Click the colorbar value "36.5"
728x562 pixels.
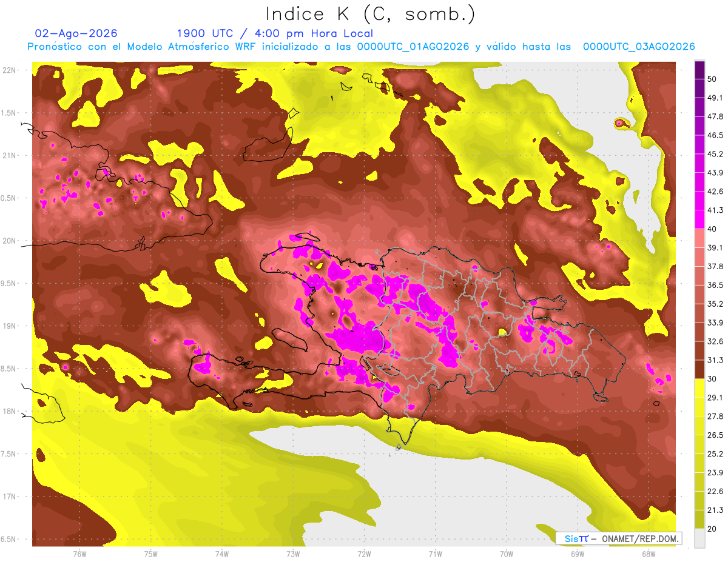[x=716, y=285]
